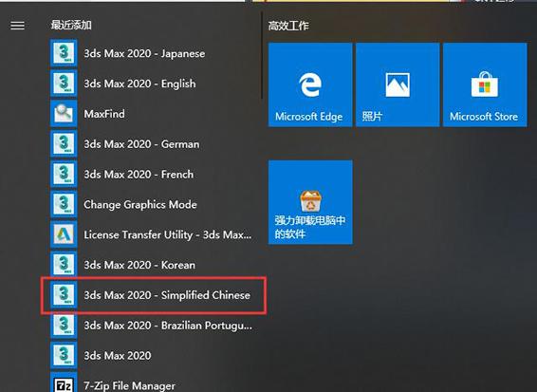The image size is (537, 392).
Task: Click the 高效工作 group header
Action: pyautogui.click(x=288, y=26)
